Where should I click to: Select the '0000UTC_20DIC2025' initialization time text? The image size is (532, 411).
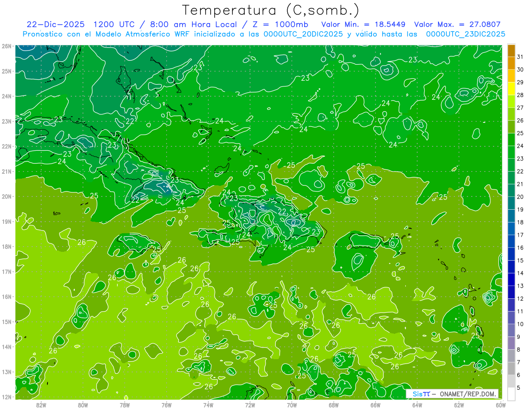click(x=303, y=34)
